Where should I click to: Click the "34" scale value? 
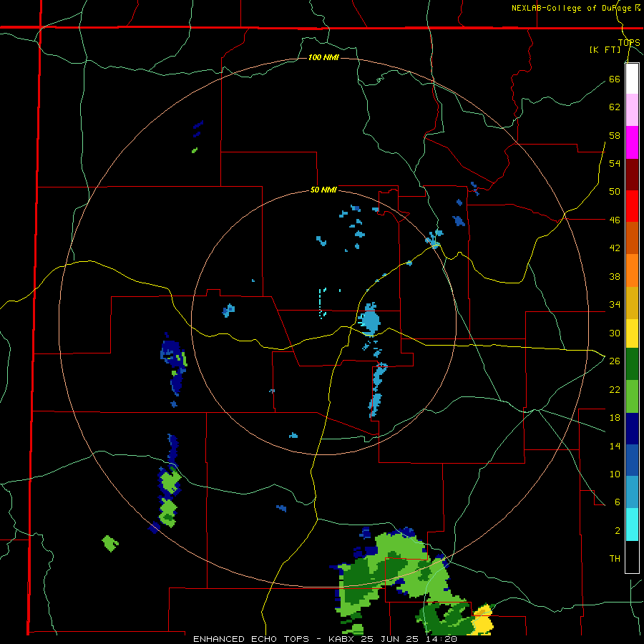pos(615,304)
